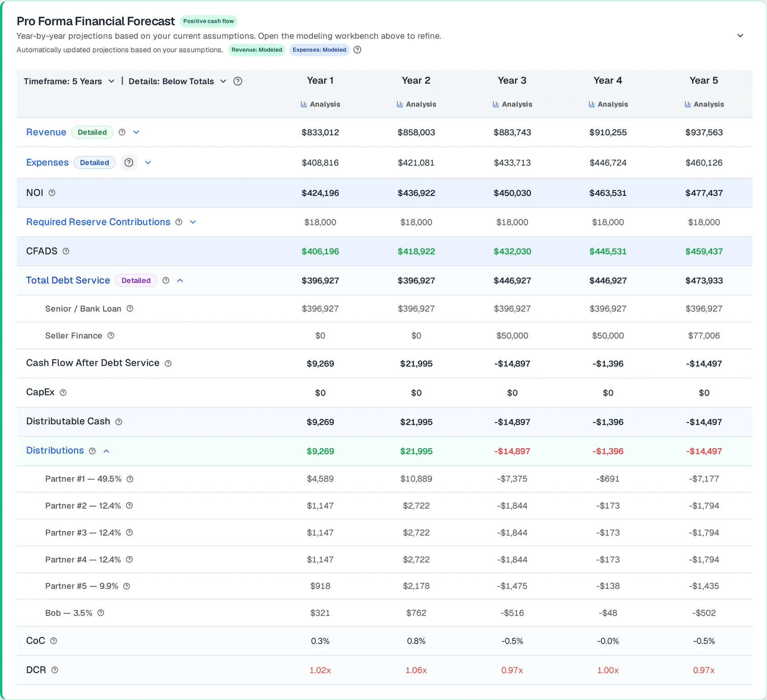Viewport: 767px width, 700px height.
Task: Click Distributable Cash help icon
Action: (x=119, y=422)
